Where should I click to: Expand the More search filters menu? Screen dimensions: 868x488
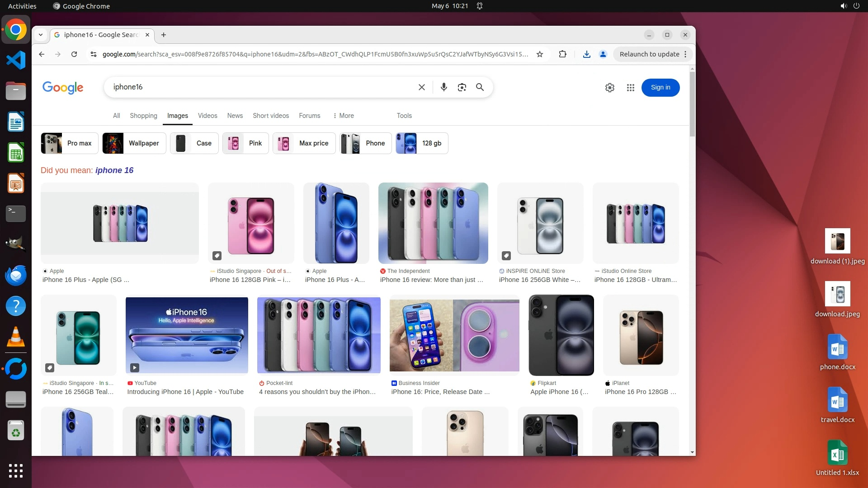344,116
